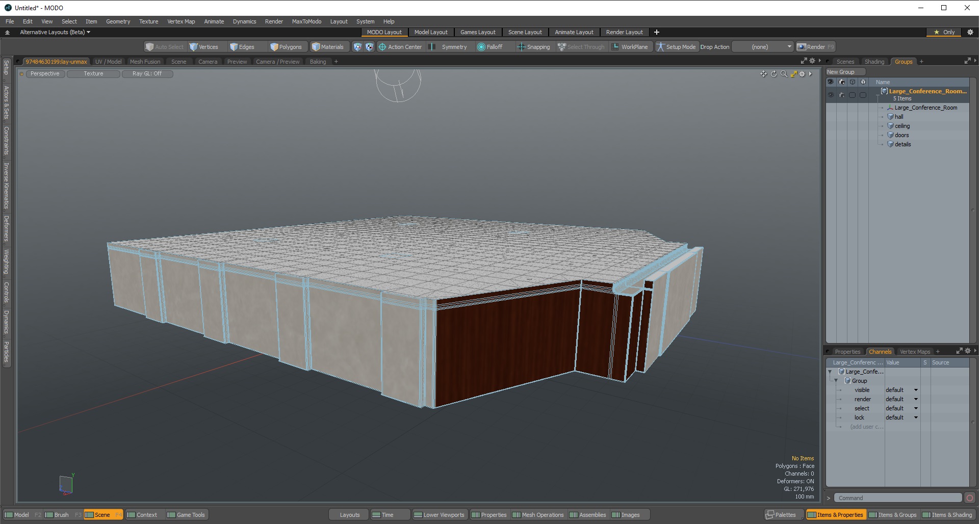Click the Layouts button in bottom bar
The image size is (980, 524).
point(349,515)
